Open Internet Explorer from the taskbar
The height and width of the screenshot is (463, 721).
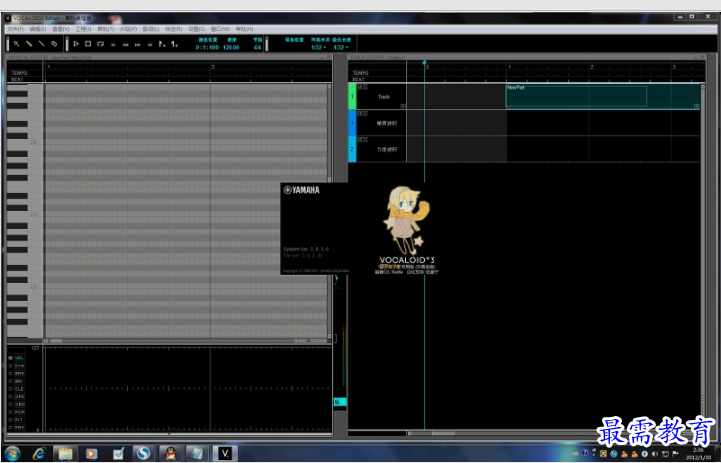[x=39, y=453]
